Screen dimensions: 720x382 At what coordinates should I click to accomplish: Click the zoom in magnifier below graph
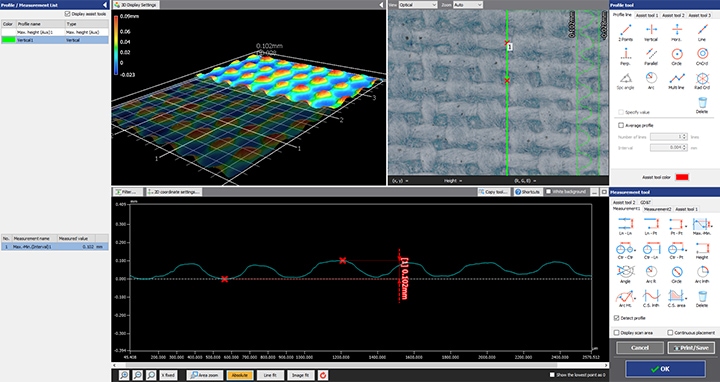pos(124,375)
